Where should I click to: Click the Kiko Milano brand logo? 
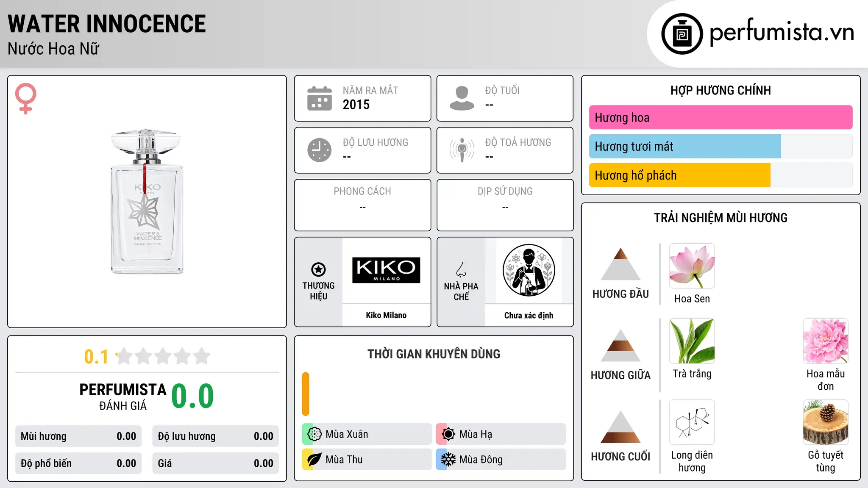point(386,270)
